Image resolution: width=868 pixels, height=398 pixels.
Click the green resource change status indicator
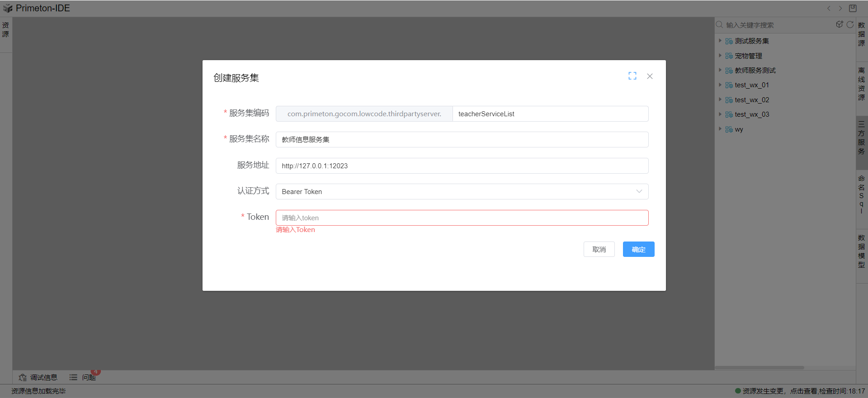pos(738,391)
